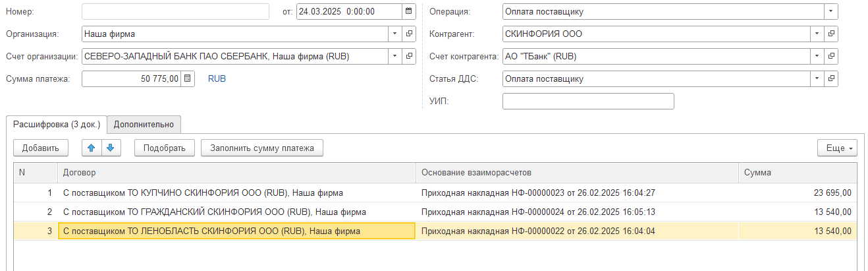868x271 pixels.
Task: Click the RUB currency link
Action: [x=217, y=79]
